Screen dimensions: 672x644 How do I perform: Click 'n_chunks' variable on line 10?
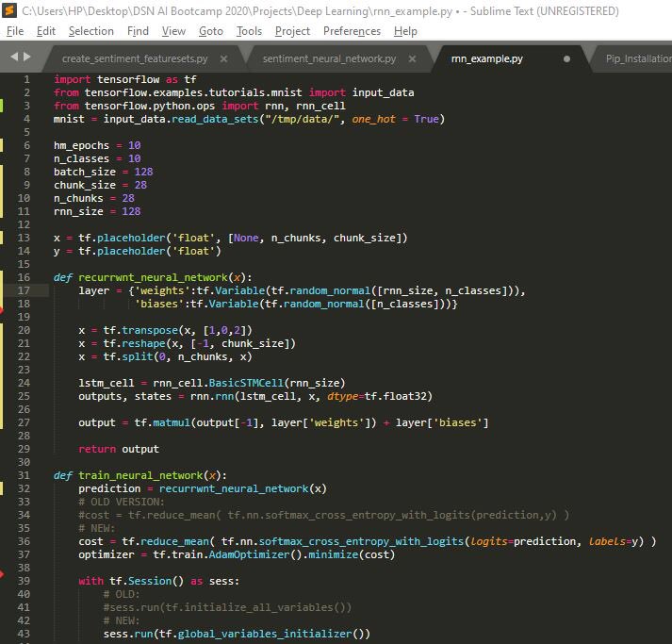click(78, 199)
